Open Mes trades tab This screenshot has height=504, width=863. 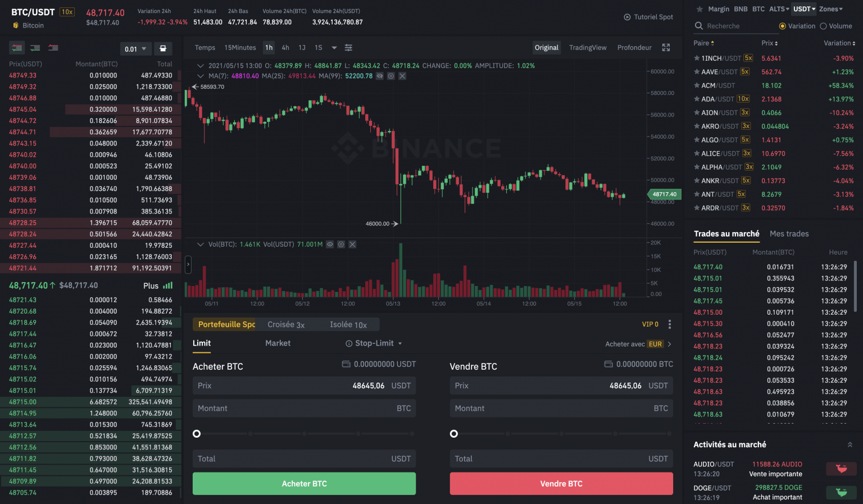click(x=789, y=234)
